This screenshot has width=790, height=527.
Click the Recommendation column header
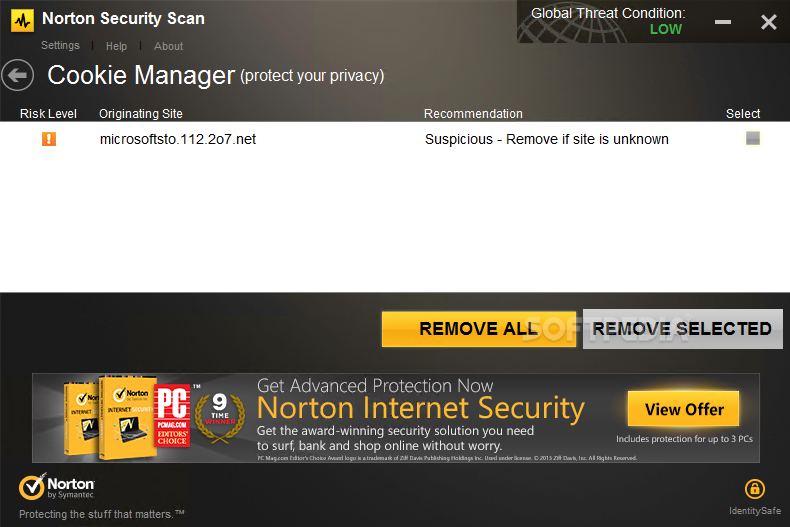coord(473,114)
